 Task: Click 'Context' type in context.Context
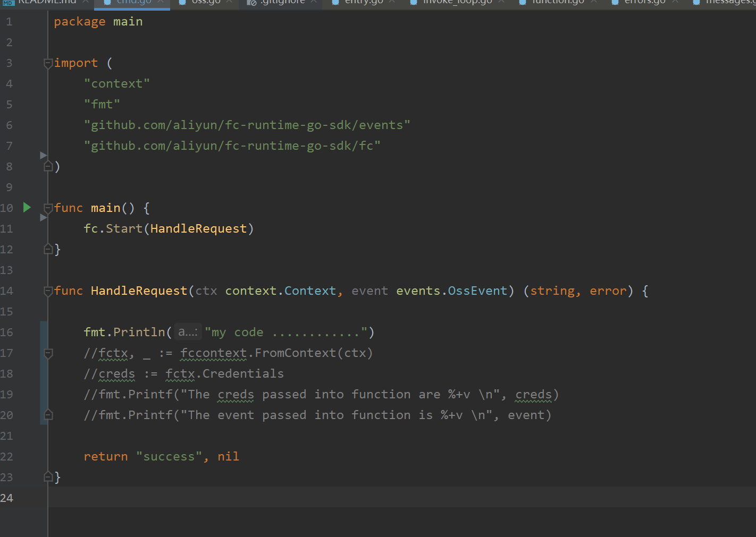click(x=310, y=291)
